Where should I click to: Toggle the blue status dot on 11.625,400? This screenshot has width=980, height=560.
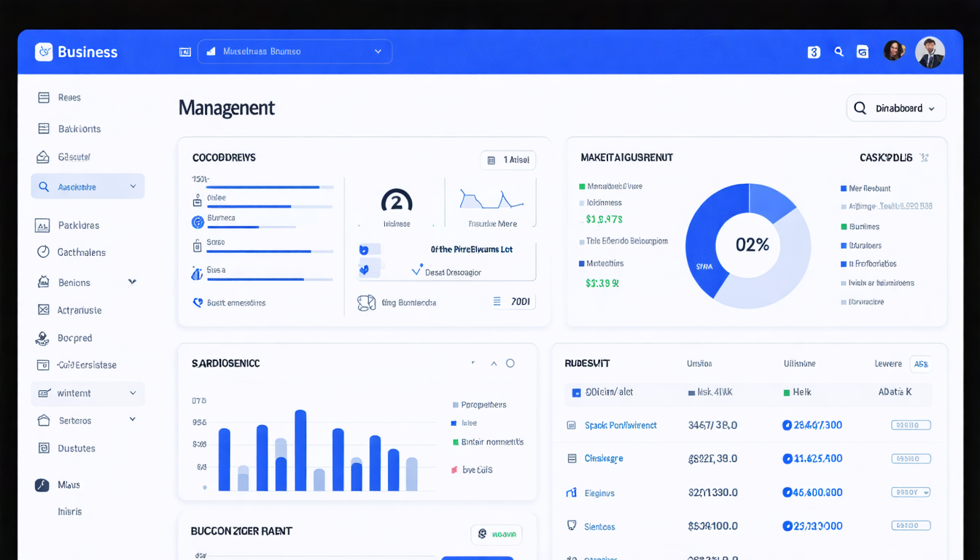click(787, 459)
